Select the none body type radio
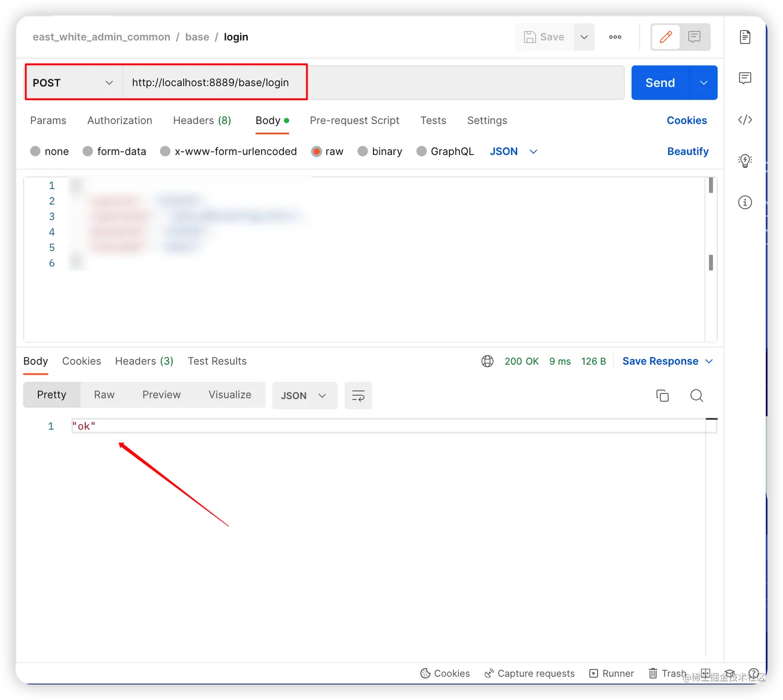 pyautogui.click(x=35, y=151)
